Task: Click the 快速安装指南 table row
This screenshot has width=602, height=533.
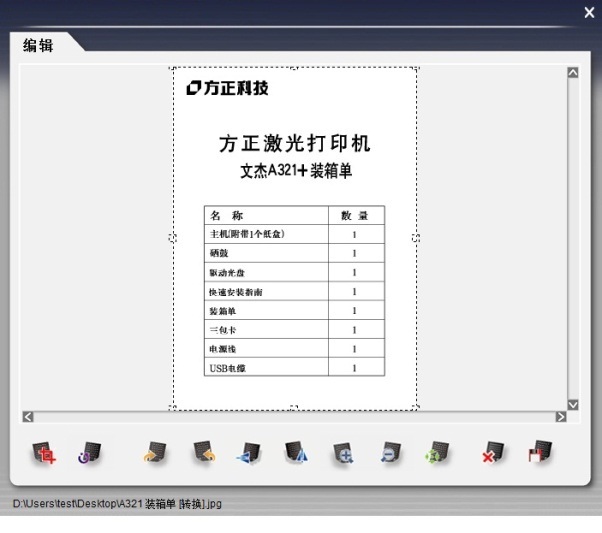Action: click(294, 291)
